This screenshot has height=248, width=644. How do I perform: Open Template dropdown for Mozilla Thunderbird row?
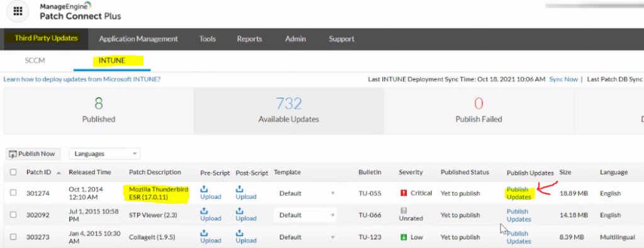tap(306, 193)
